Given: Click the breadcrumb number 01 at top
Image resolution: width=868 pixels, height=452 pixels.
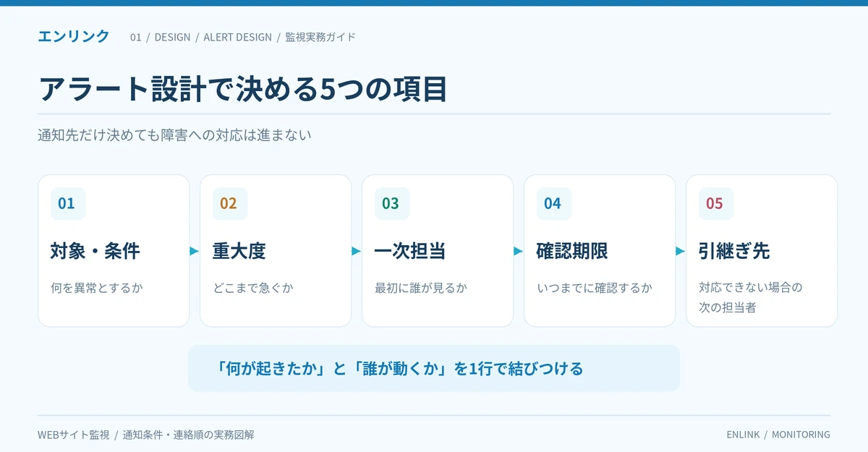Looking at the screenshot, I should pyautogui.click(x=136, y=37).
